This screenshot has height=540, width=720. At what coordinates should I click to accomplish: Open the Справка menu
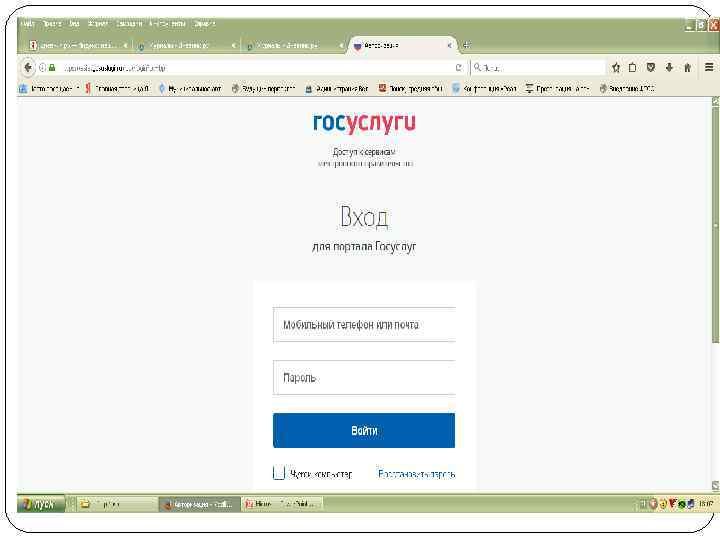[x=204, y=23]
